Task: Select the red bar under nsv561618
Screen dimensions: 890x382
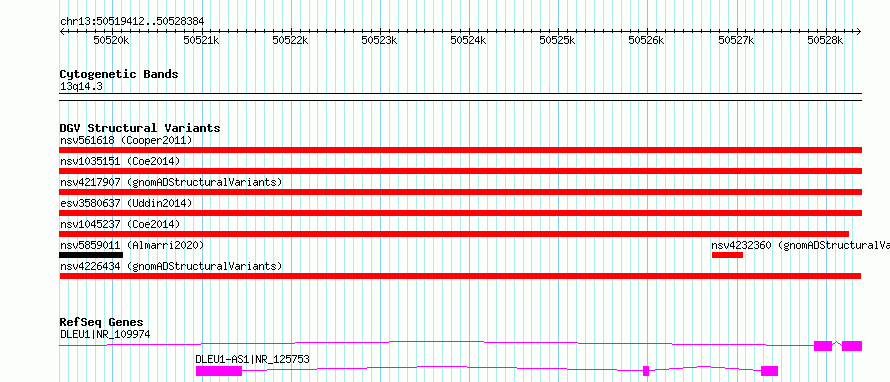Action: pyautogui.click(x=460, y=150)
